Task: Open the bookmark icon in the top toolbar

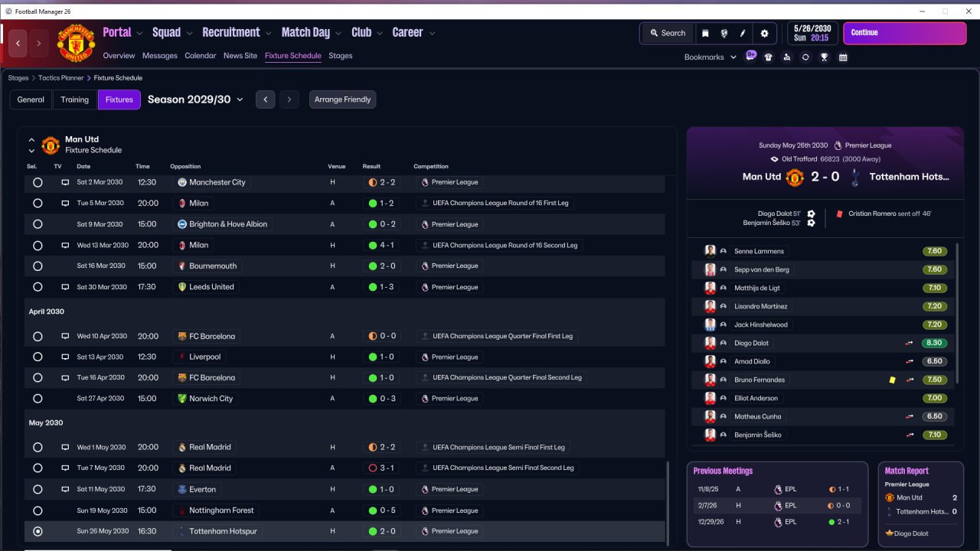Action: pos(705,33)
